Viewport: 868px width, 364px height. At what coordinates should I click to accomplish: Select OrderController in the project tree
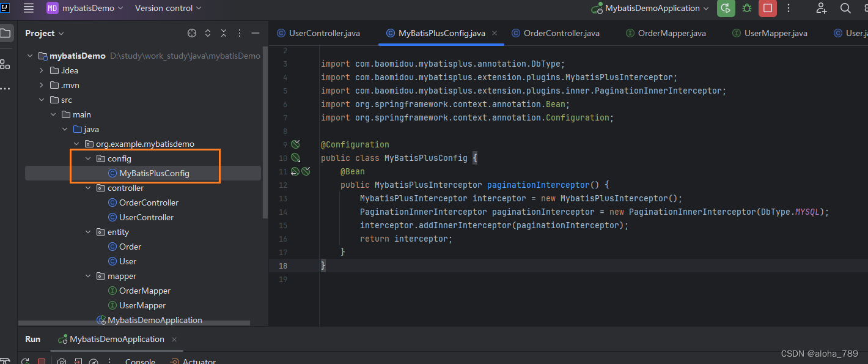tap(149, 202)
